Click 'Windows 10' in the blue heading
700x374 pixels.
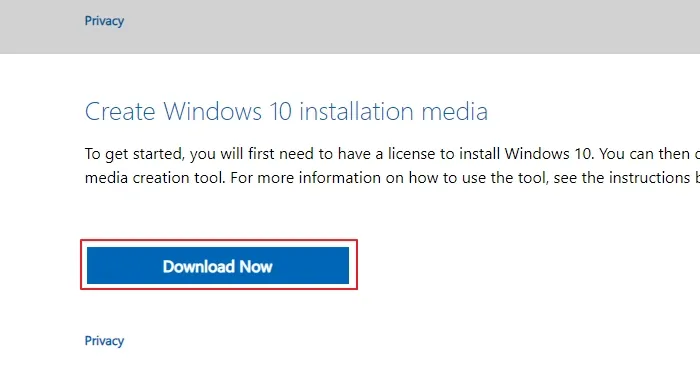227,111
